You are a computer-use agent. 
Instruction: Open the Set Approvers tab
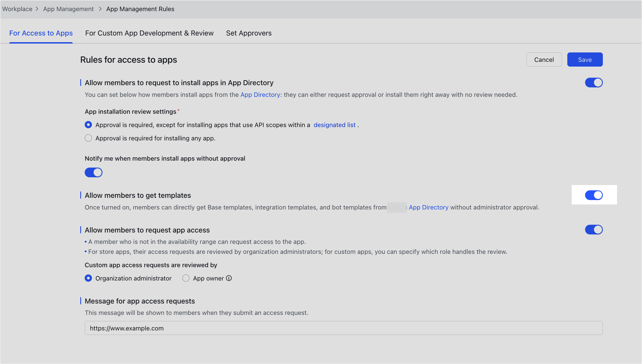(x=249, y=33)
